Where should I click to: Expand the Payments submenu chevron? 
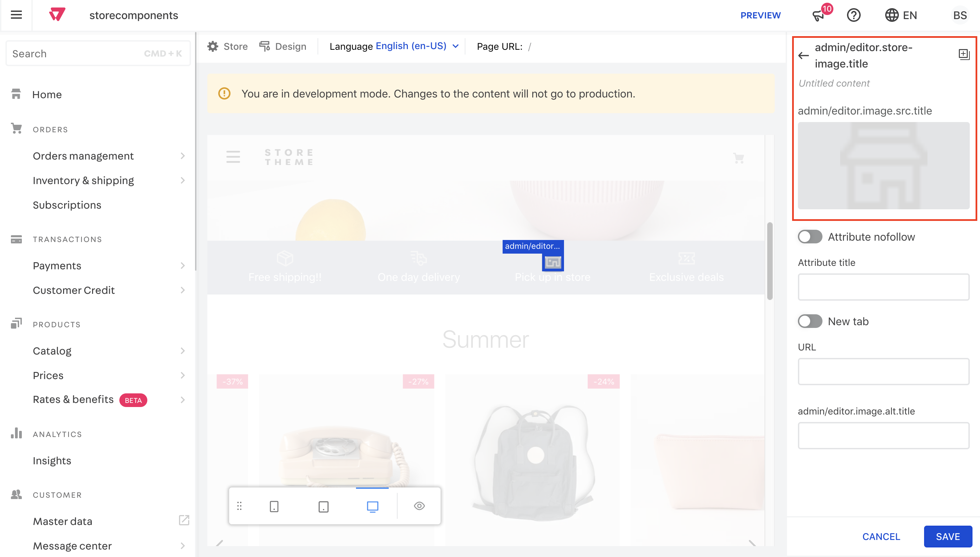point(182,266)
